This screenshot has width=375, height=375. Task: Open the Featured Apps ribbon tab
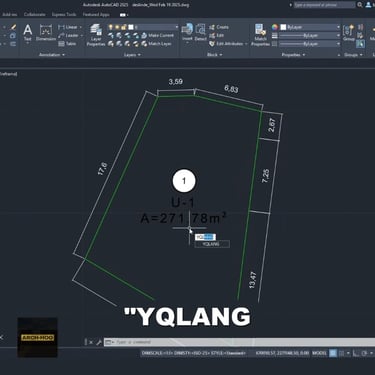coord(96,15)
